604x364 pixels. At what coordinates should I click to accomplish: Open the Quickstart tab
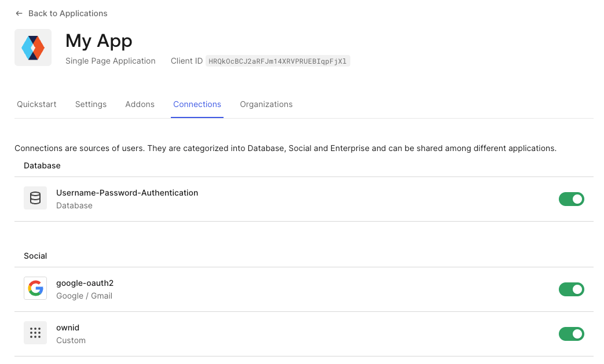(36, 104)
